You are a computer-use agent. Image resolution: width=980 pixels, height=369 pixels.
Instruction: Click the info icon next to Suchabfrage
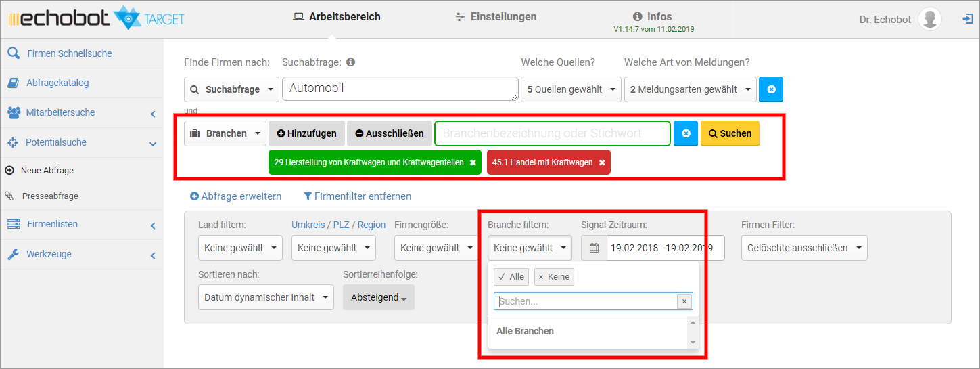coord(350,62)
